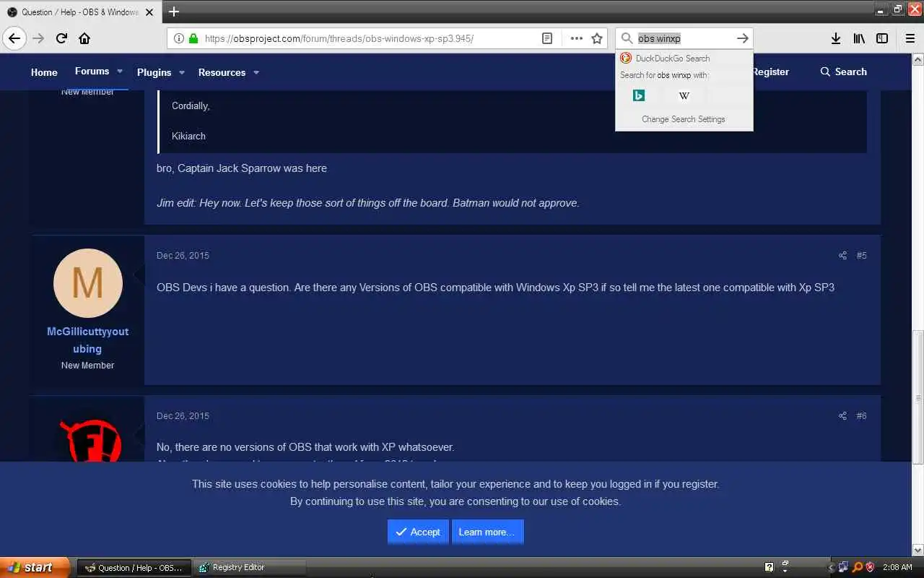Click the Dec 26, 2015 date on post #6
Viewport: 924px width, 578px height.
pyautogui.click(x=183, y=415)
